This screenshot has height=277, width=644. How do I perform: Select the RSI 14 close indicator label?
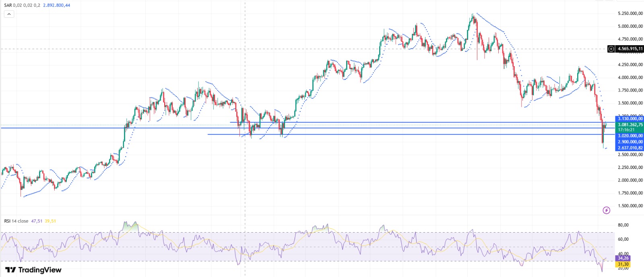[x=16, y=221]
